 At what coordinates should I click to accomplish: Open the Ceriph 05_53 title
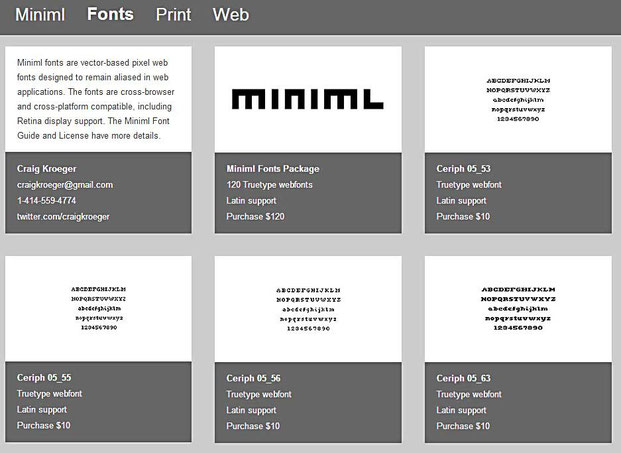tap(463, 169)
